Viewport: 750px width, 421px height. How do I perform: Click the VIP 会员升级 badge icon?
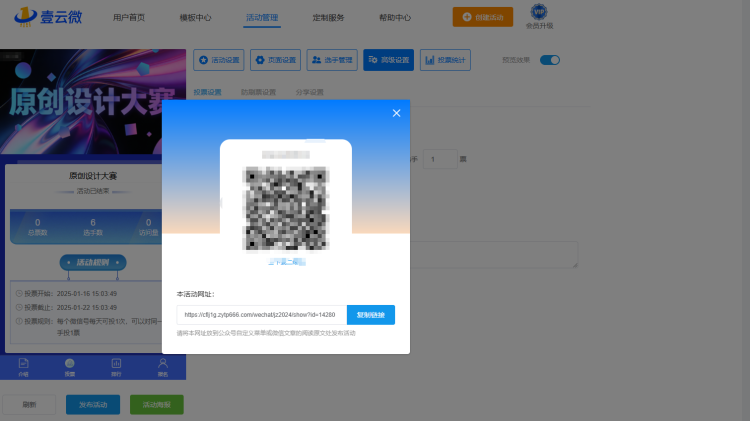[539, 16]
